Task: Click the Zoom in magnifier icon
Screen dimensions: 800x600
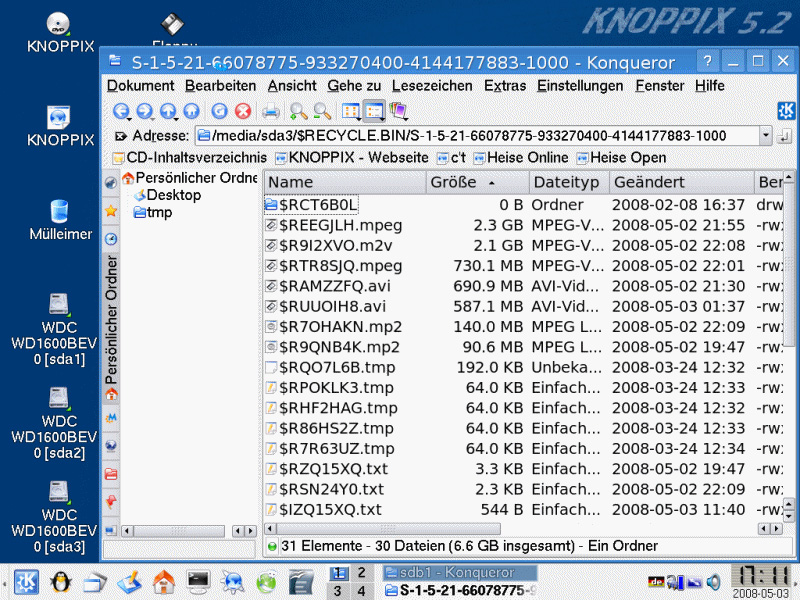Action: pyautogui.click(x=298, y=111)
